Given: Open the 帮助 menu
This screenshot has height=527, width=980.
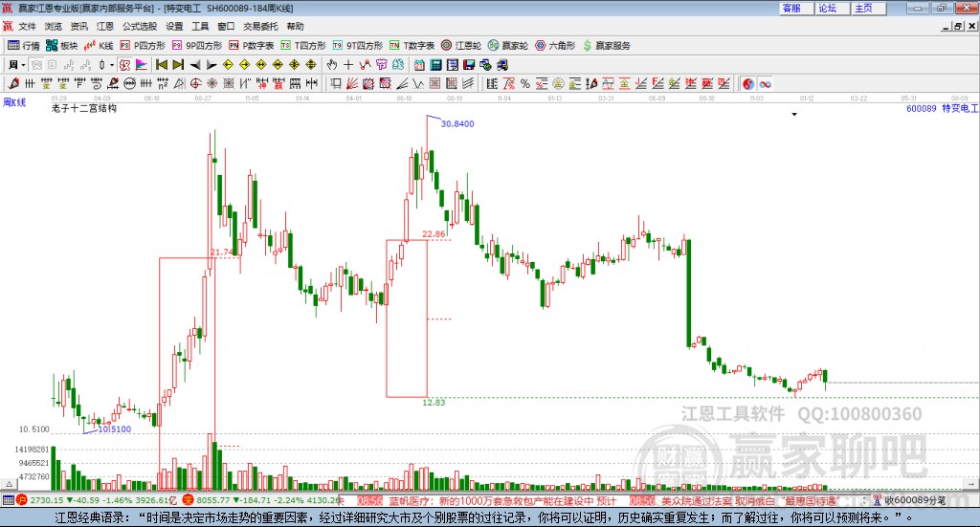Looking at the screenshot, I should click(x=295, y=26).
